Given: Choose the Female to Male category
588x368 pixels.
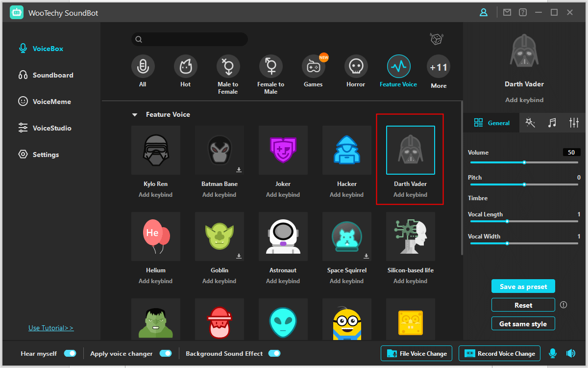Looking at the screenshot, I should coord(271,66).
